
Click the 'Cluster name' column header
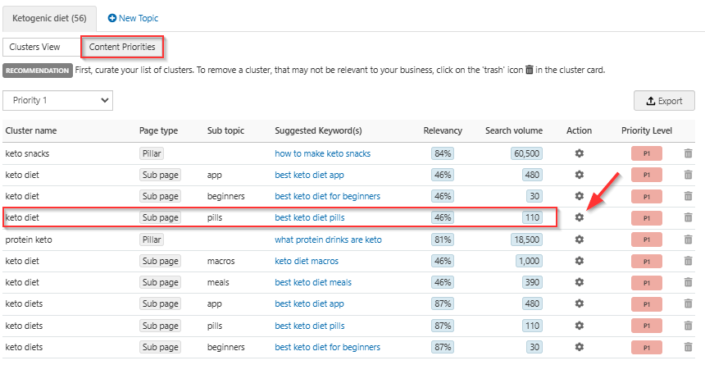click(31, 131)
